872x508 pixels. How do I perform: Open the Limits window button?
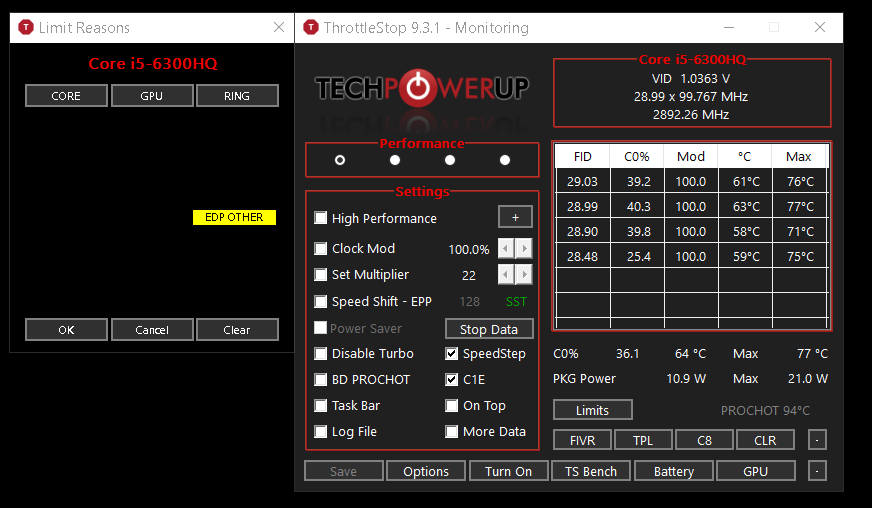(x=592, y=410)
